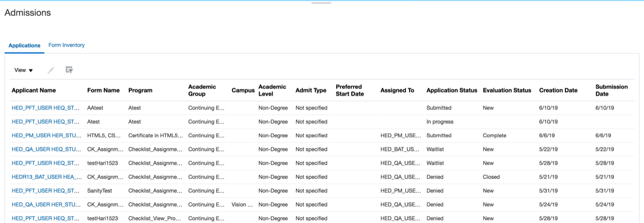644x223 pixels.
Task: Click the Query By Example filter icon
Action: [69, 70]
